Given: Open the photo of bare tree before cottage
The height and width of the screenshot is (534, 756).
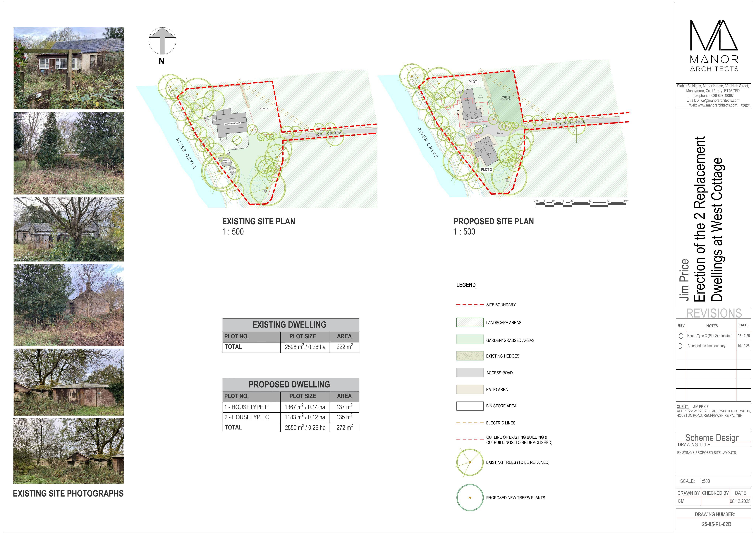Looking at the screenshot, I should point(69,229).
